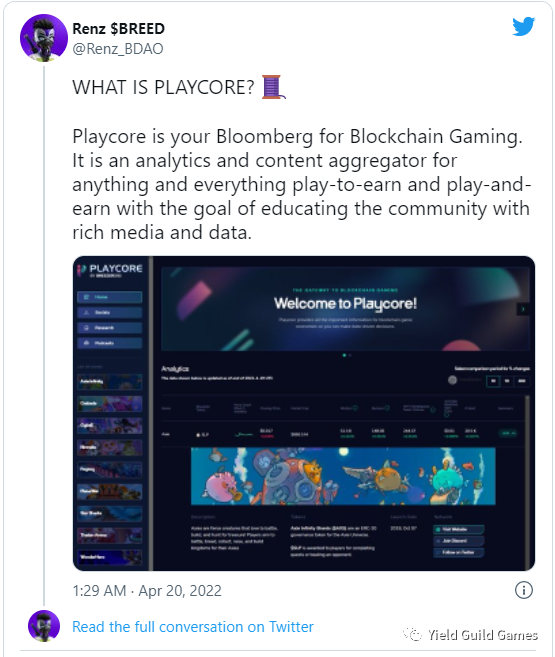Toggle the grey switch next to period buttons
This screenshot has height=657, width=555.
tap(452, 380)
